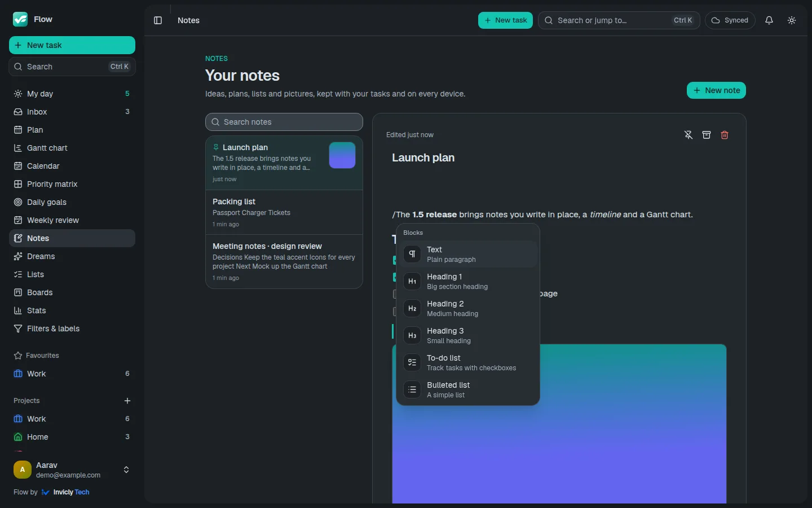Collapse the sidebar with the panel toggle icon
The image size is (812, 508).
coord(158,20)
